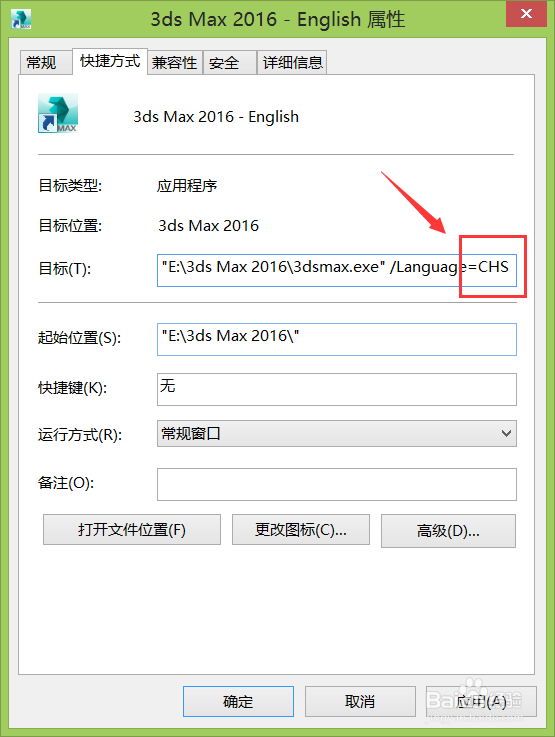The image size is (555, 737).
Task: Open the 安全 tab
Action: coord(230,63)
